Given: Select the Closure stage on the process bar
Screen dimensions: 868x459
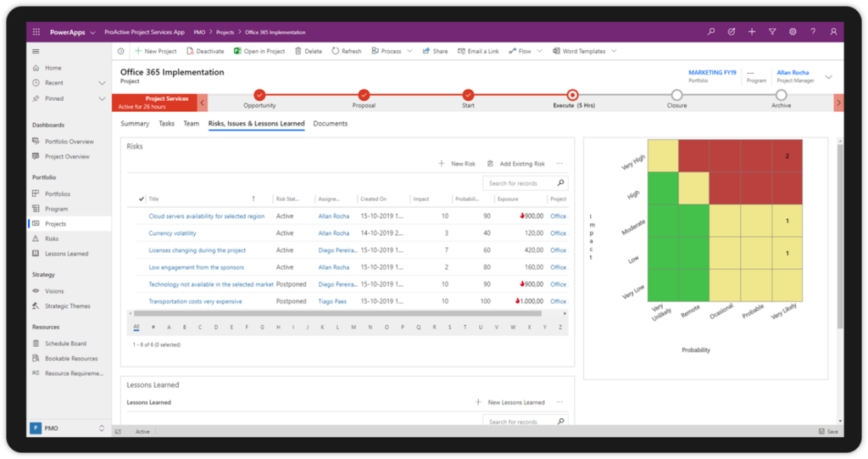Looking at the screenshot, I should point(676,95).
